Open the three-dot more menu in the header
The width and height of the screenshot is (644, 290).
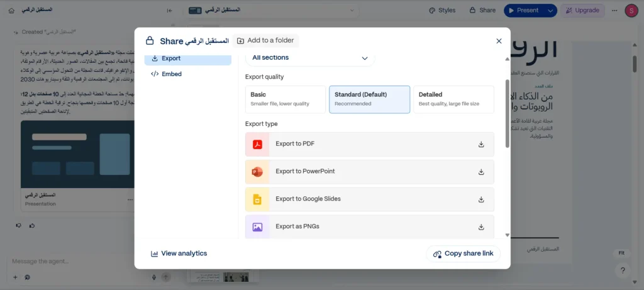pyautogui.click(x=614, y=11)
